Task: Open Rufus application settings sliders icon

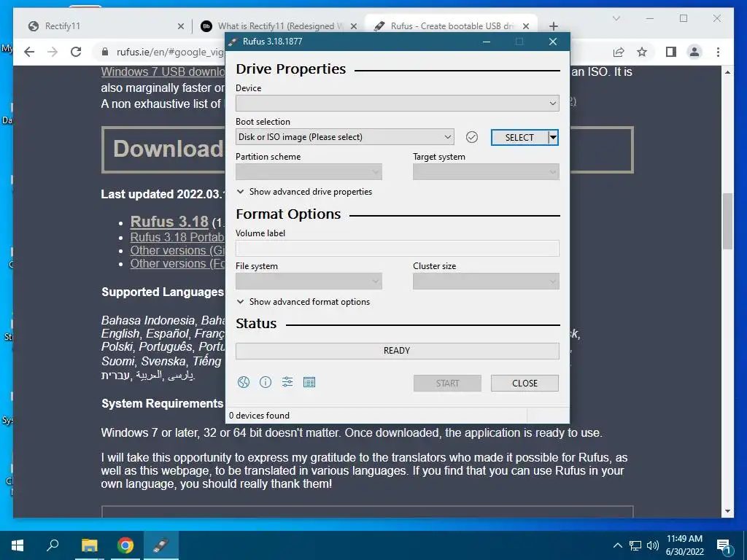Action: point(287,382)
